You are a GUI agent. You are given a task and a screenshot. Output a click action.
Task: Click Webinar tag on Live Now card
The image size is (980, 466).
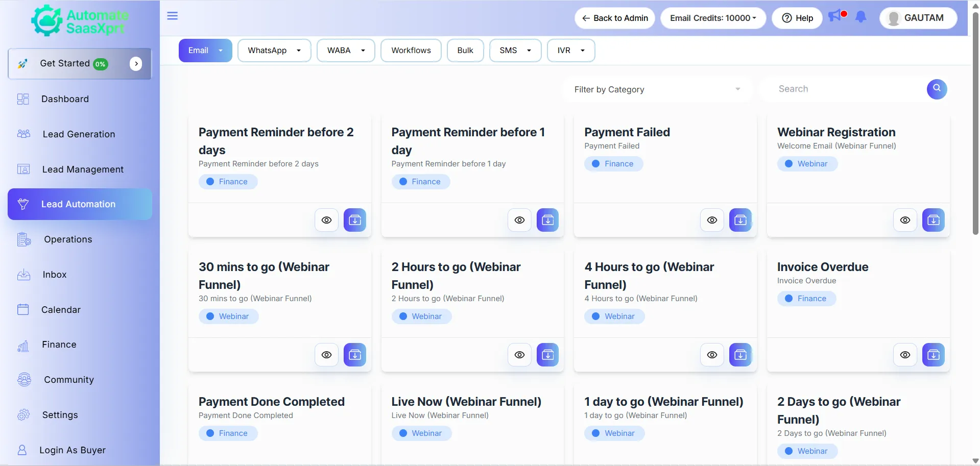pyautogui.click(x=421, y=433)
